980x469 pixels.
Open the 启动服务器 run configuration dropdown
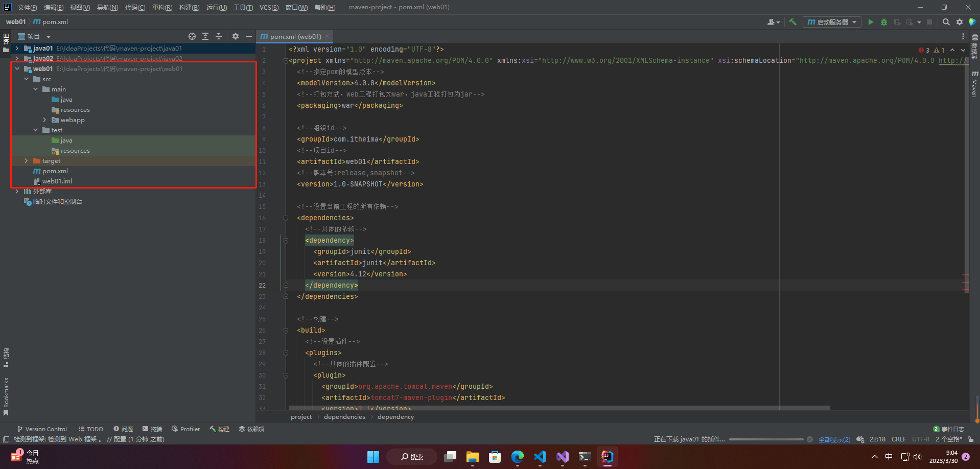tap(832, 22)
